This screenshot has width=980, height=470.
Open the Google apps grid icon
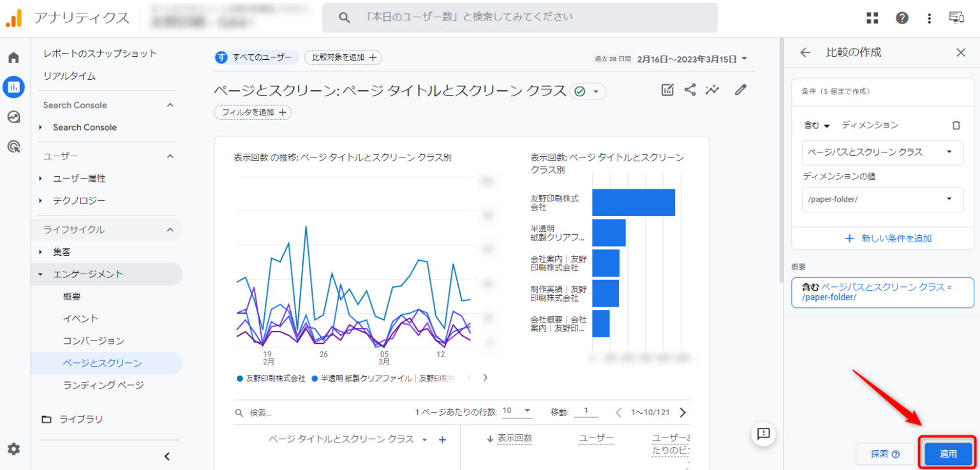pos(872,17)
